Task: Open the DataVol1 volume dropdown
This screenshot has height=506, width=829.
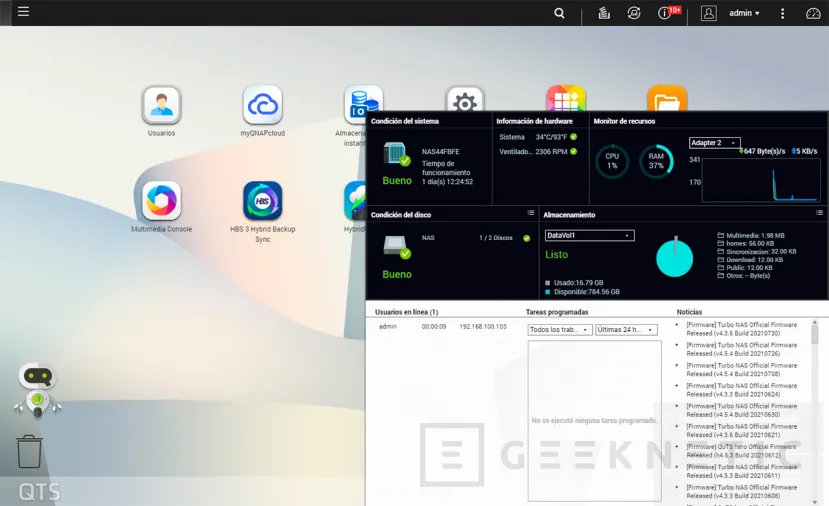Action: [x=589, y=235]
